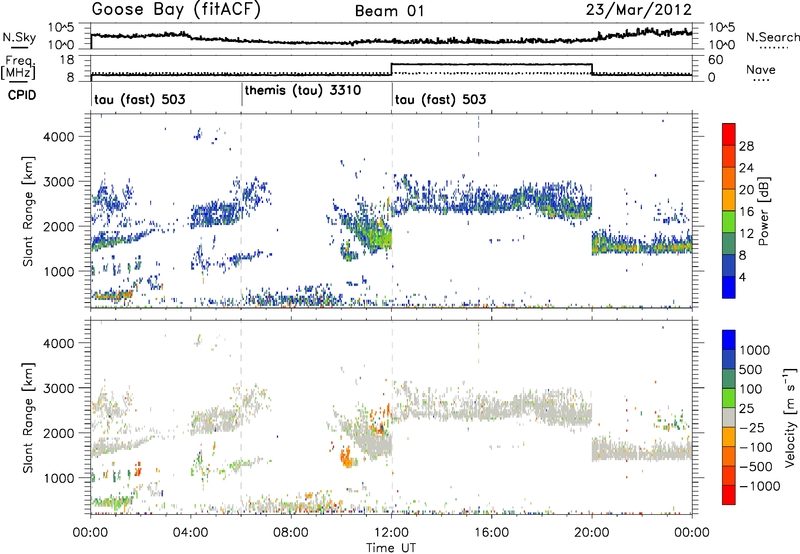Click the power scatter band after 20:00
This screenshot has height=554, width=800.
642,244
